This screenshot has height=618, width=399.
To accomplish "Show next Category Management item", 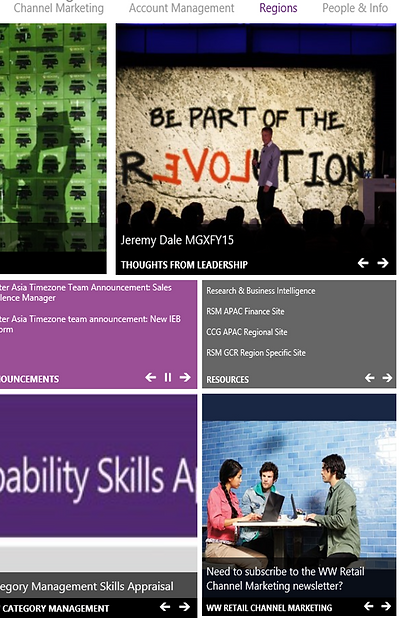I will tap(184, 607).
